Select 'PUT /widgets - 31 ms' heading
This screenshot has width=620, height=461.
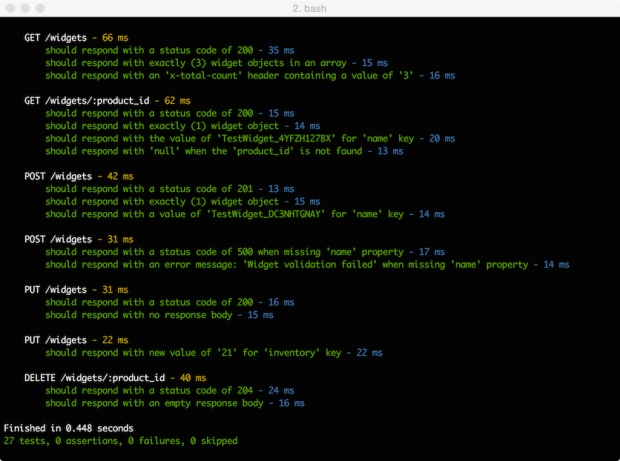point(76,289)
